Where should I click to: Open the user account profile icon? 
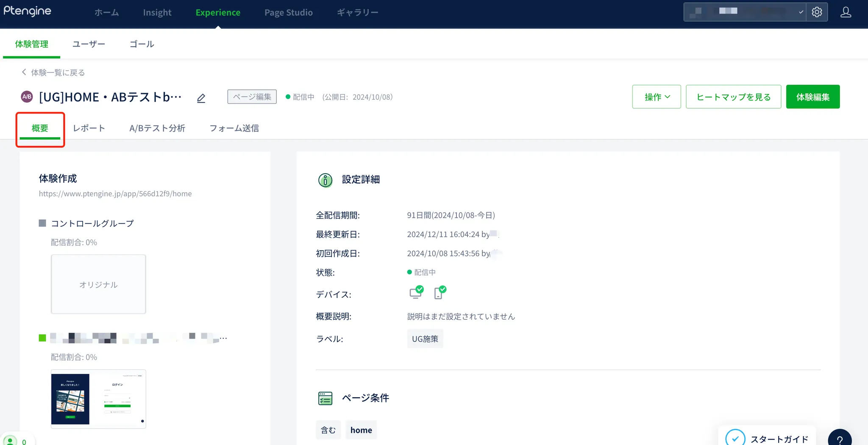(x=846, y=12)
